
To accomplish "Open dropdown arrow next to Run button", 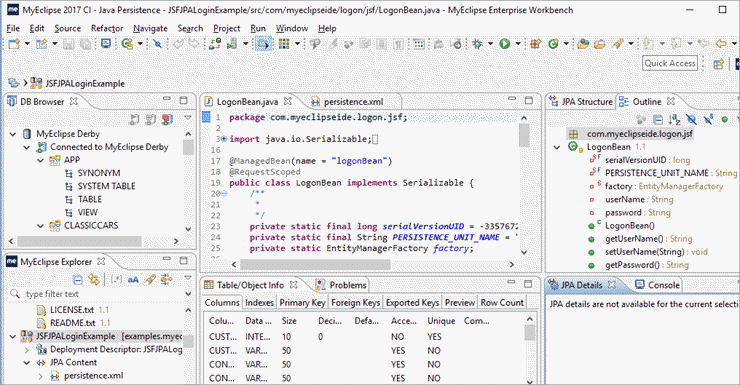I will [x=518, y=44].
